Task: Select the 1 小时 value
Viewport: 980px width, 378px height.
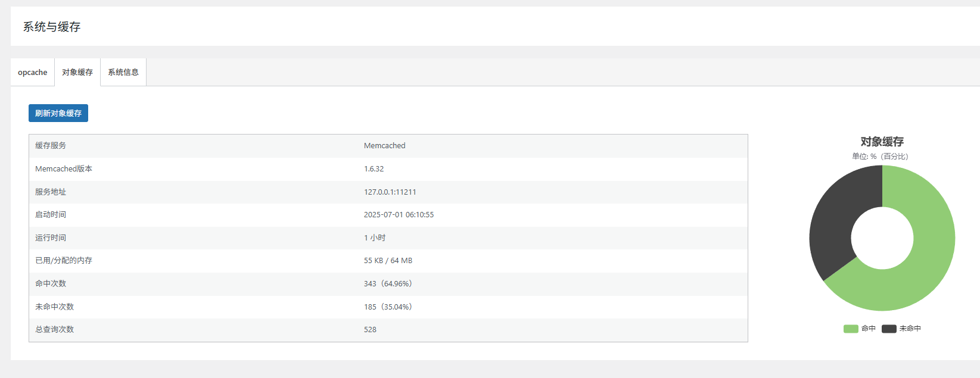Action: click(x=375, y=238)
